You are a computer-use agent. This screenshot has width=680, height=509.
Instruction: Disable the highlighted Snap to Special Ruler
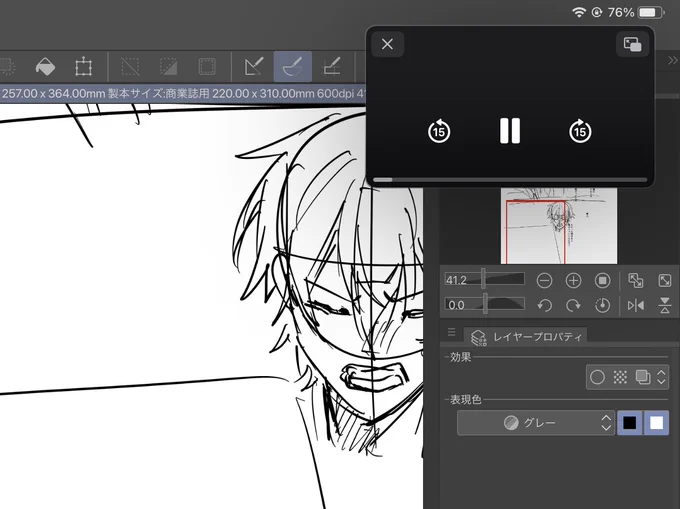point(293,67)
